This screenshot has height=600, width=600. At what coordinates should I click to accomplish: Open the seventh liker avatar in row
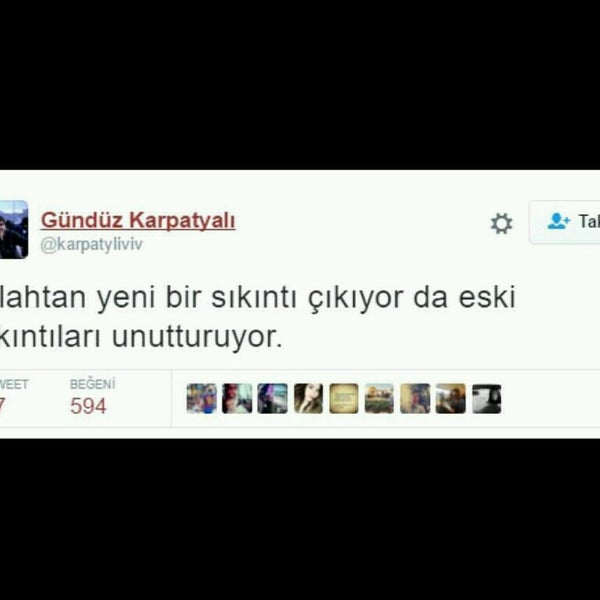pos(415,398)
